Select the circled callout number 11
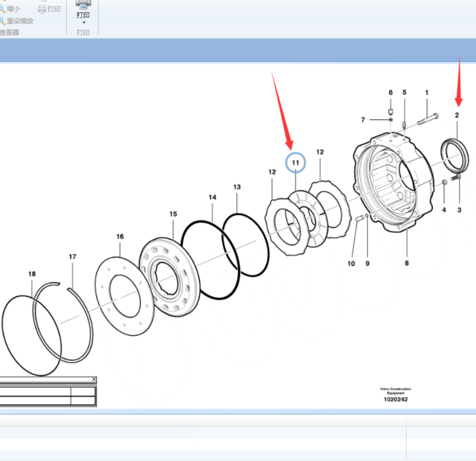 coord(295,162)
